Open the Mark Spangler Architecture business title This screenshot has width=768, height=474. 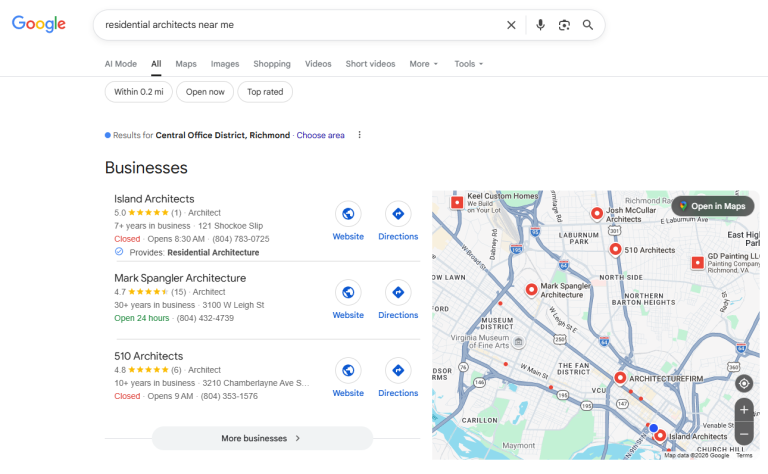[x=180, y=278]
